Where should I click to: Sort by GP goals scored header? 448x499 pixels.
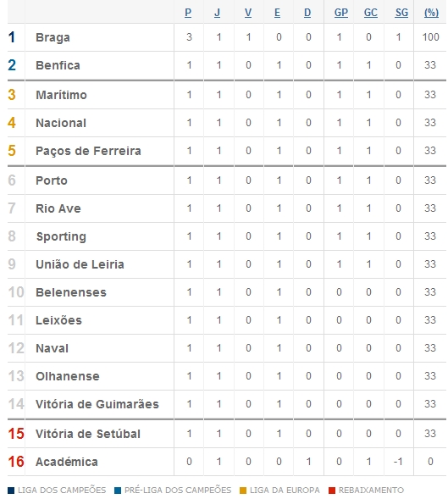click(x=340, y=13)
